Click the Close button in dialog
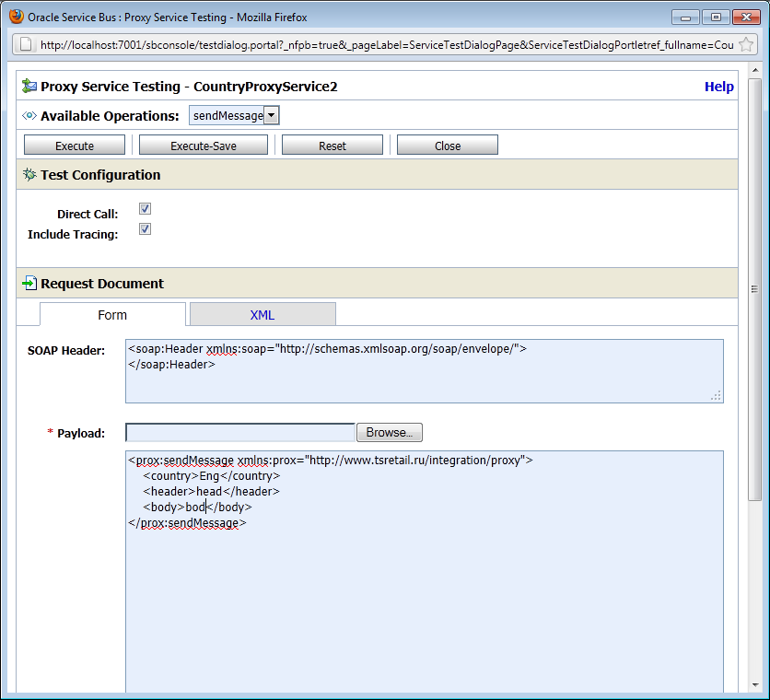The image size is (770, 700). click(448, 146)
